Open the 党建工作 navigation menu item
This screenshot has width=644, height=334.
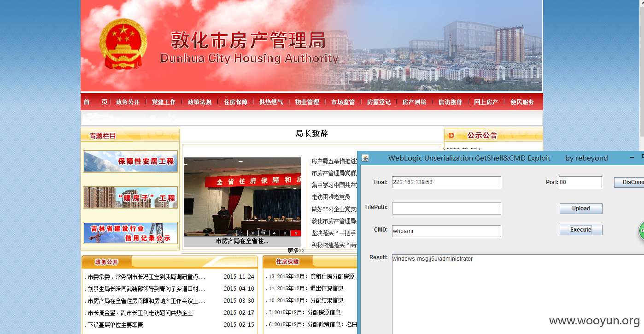pos(164,102)
